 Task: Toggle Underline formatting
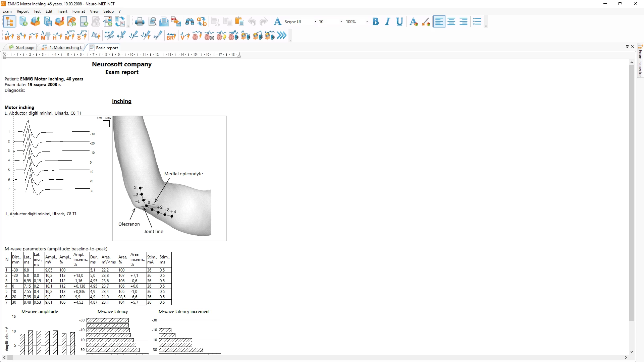(x=399, y=22)
